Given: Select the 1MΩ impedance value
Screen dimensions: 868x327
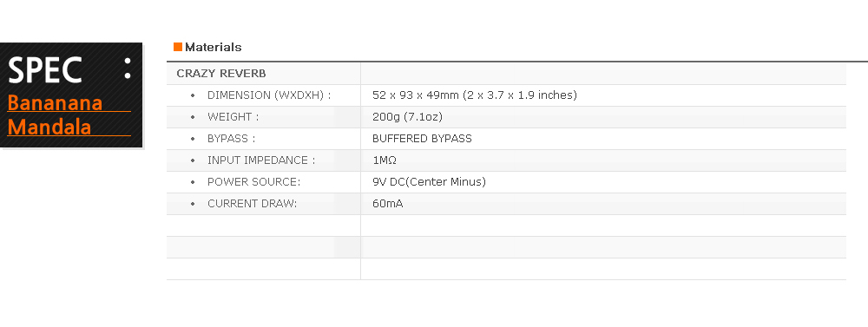Looking at the screenshot, I should (385, 160).
